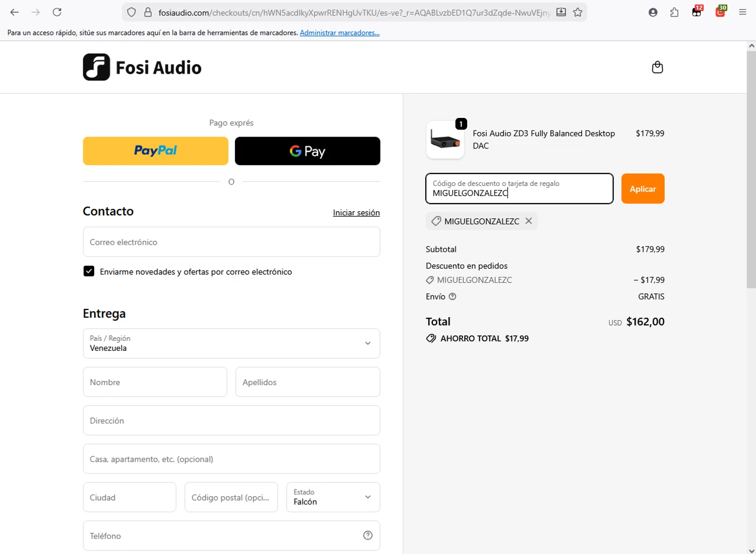Click the phone field help icon

[368, 535]
